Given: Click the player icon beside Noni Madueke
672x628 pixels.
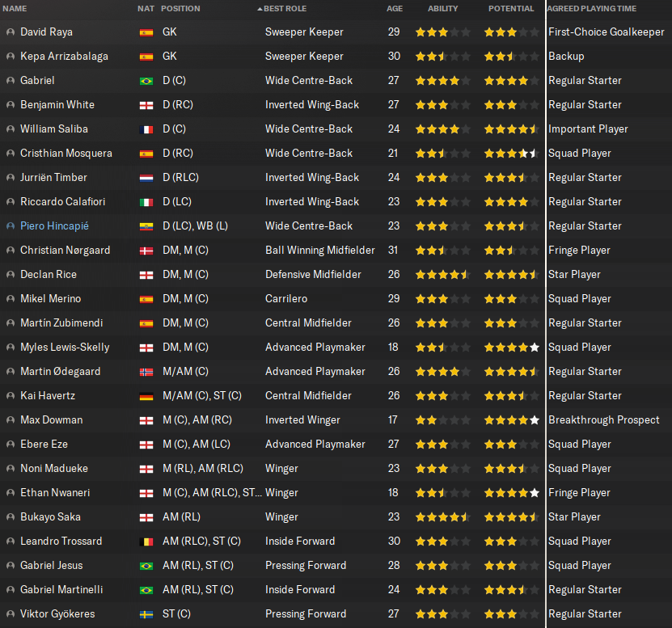Looking at the screenshot, I should tap(11, 469).
